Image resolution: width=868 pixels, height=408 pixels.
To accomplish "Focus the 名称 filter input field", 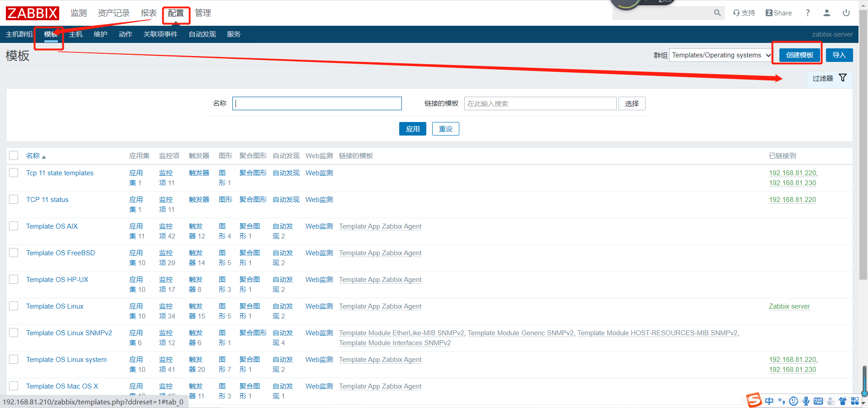I will (317, 103).
